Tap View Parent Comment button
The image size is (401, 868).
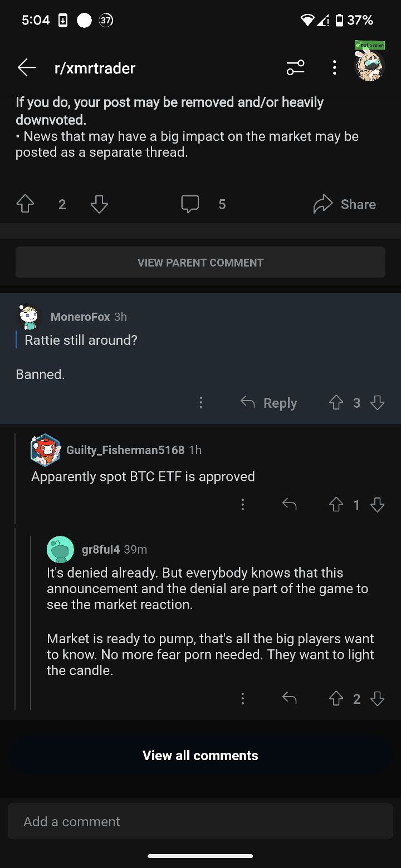pyautogui.click(x=200, y=262)
